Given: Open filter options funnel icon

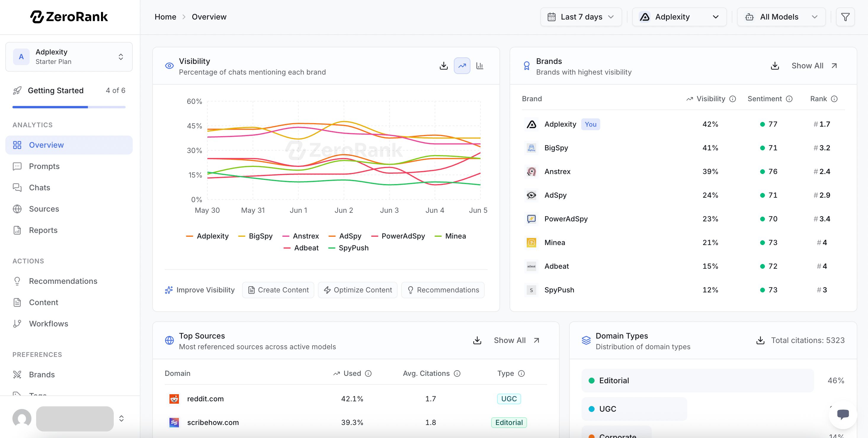Looking at the screenshot, I should click(x=845, y=17).
